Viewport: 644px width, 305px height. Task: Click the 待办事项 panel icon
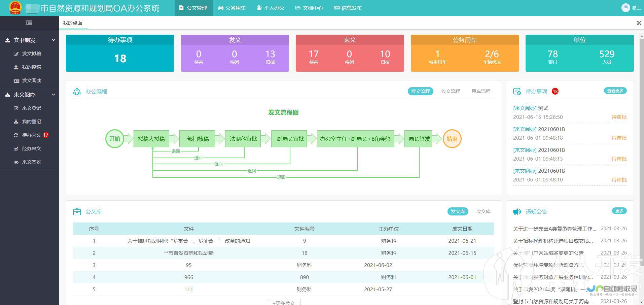(517, 91)
